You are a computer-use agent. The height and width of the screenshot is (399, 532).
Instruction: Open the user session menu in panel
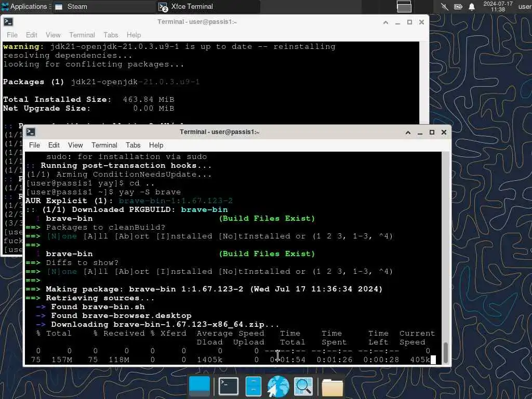tap(525, 6)
